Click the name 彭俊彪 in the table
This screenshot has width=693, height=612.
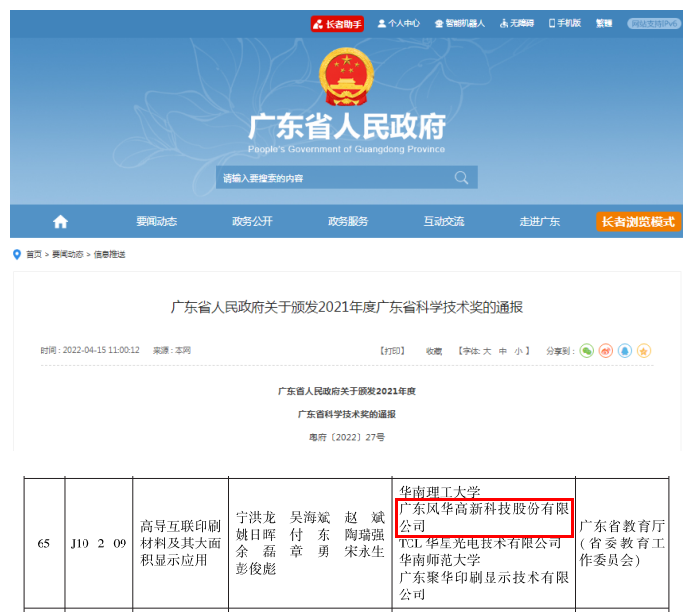tap(255, 569)
